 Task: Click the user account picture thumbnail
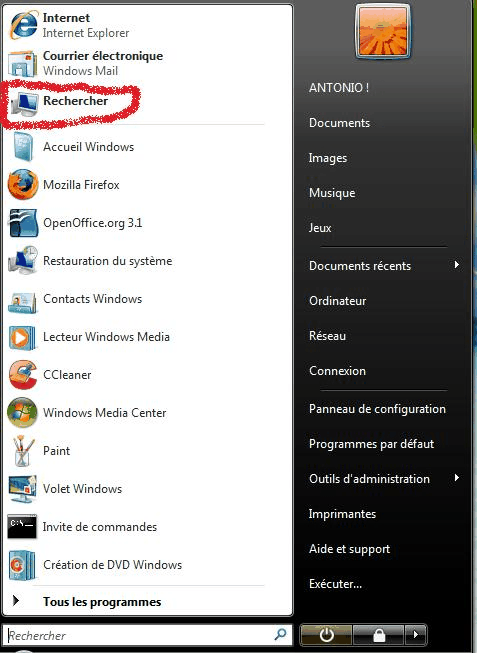(382, 32)
